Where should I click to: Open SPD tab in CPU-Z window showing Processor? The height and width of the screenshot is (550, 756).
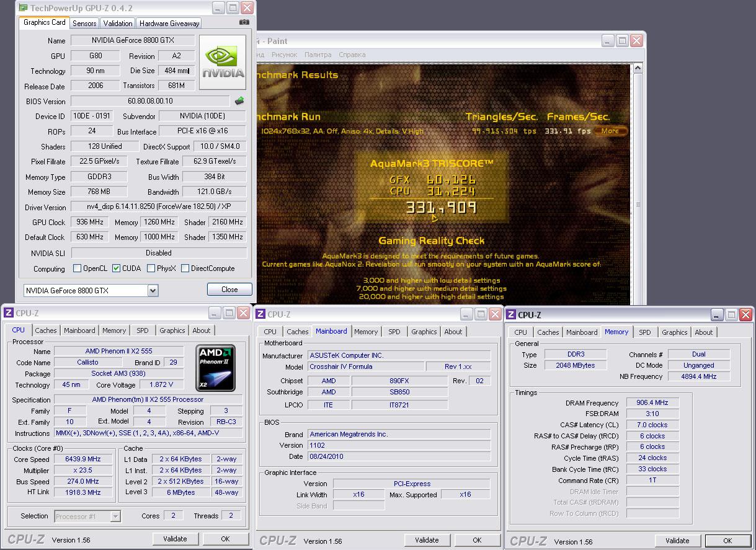[x=143, y=330]
